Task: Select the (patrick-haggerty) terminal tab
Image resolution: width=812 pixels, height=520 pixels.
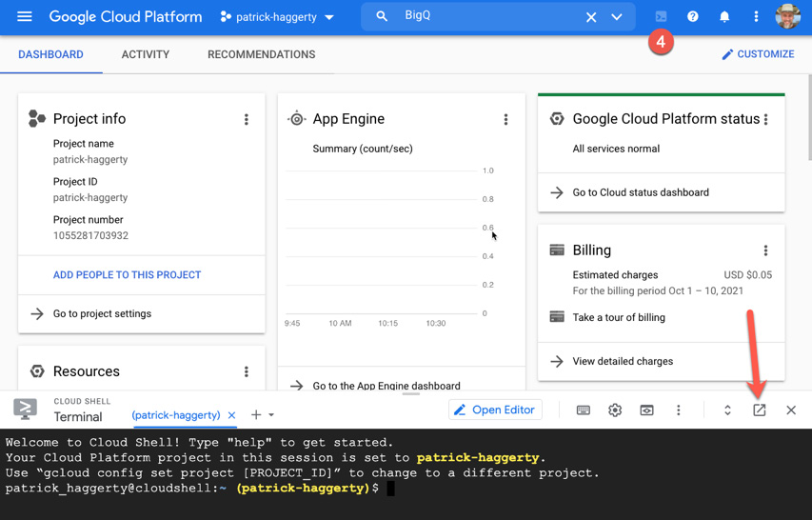Action: coord(175,415)
